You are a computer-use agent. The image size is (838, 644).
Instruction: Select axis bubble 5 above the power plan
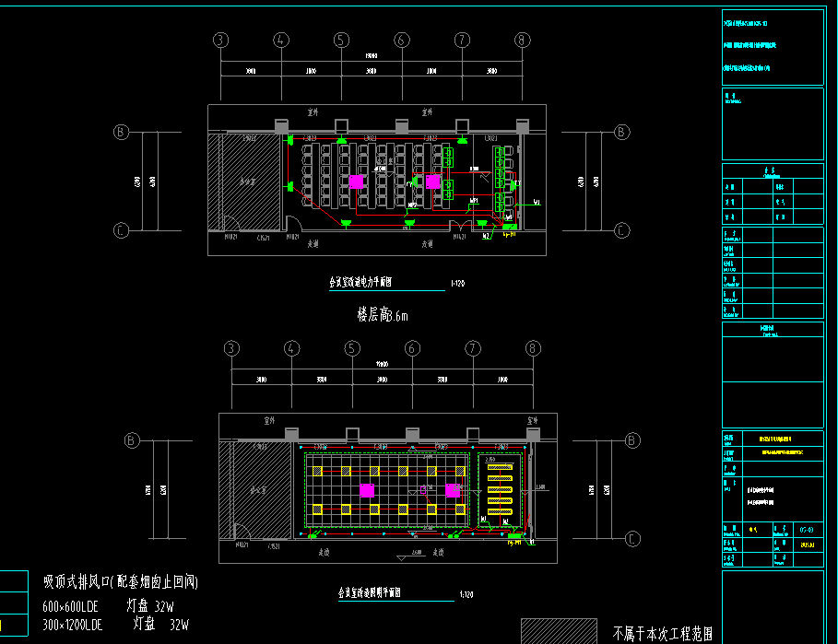click(x=341, y=40)
